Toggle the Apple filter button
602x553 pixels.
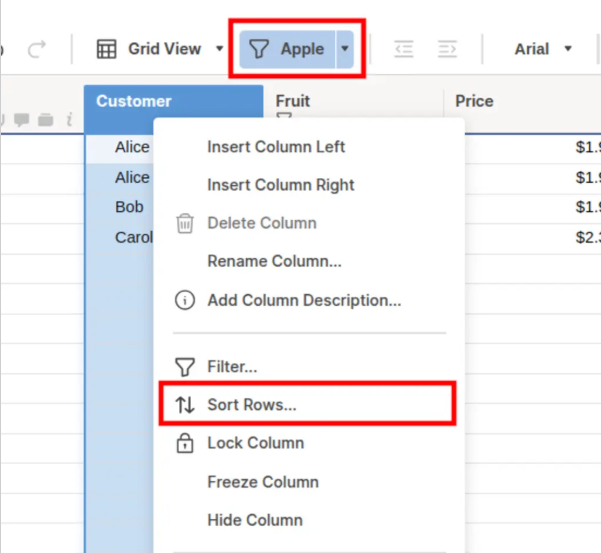click(287, 49)
